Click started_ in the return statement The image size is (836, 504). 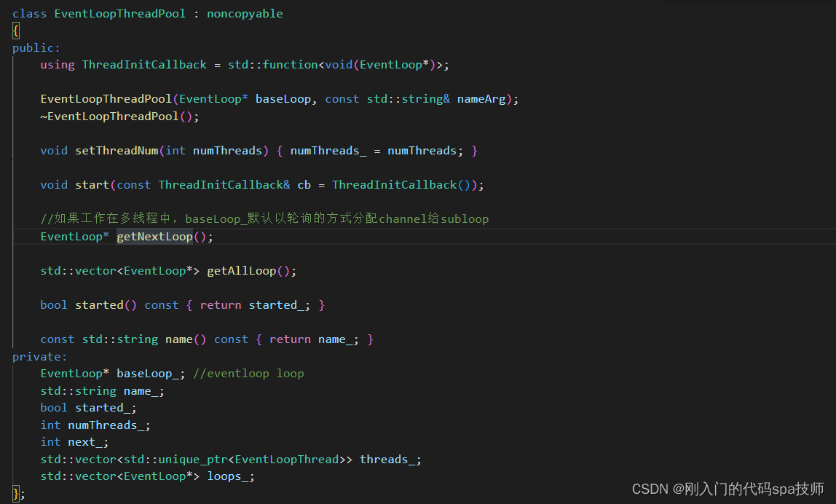[x=276, y=305]
